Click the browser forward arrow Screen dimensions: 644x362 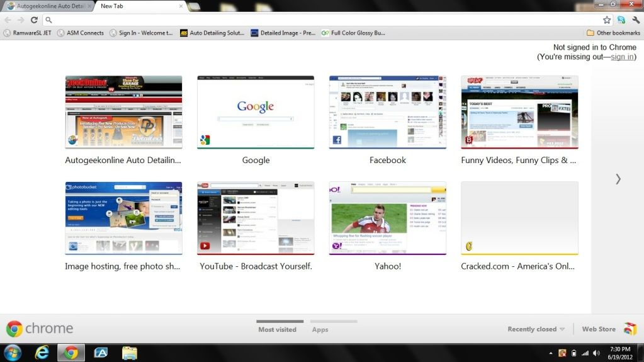coord(21,20)
